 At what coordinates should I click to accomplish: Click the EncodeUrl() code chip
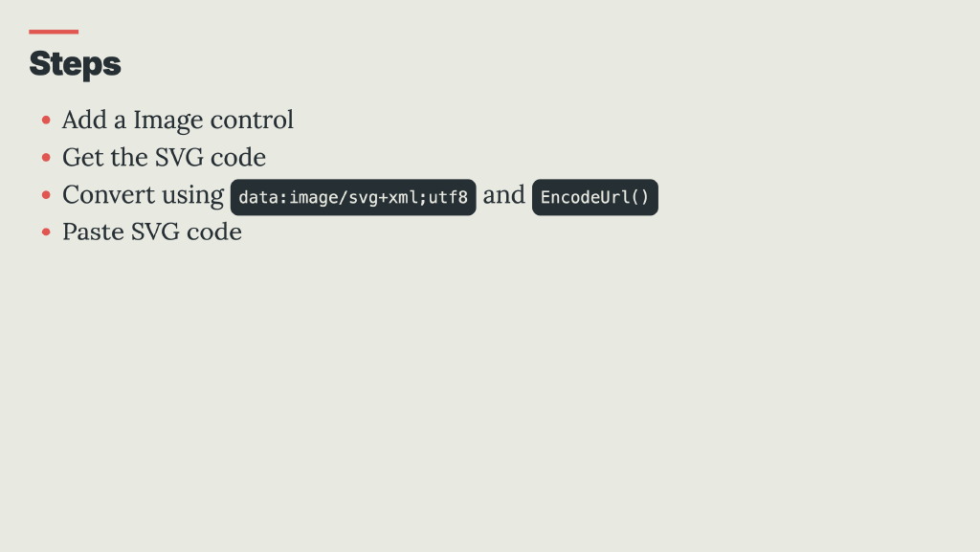[x=594, y=198]
